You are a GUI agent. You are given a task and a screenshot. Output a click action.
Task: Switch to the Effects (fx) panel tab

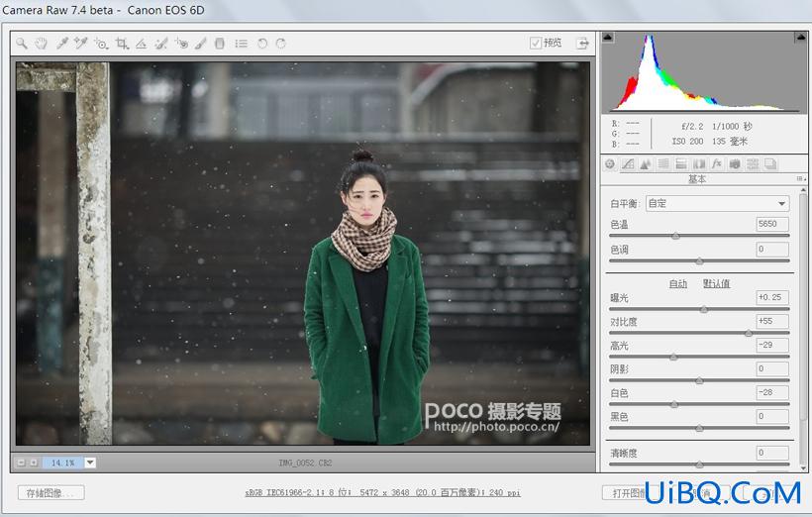tap(717, 164)
